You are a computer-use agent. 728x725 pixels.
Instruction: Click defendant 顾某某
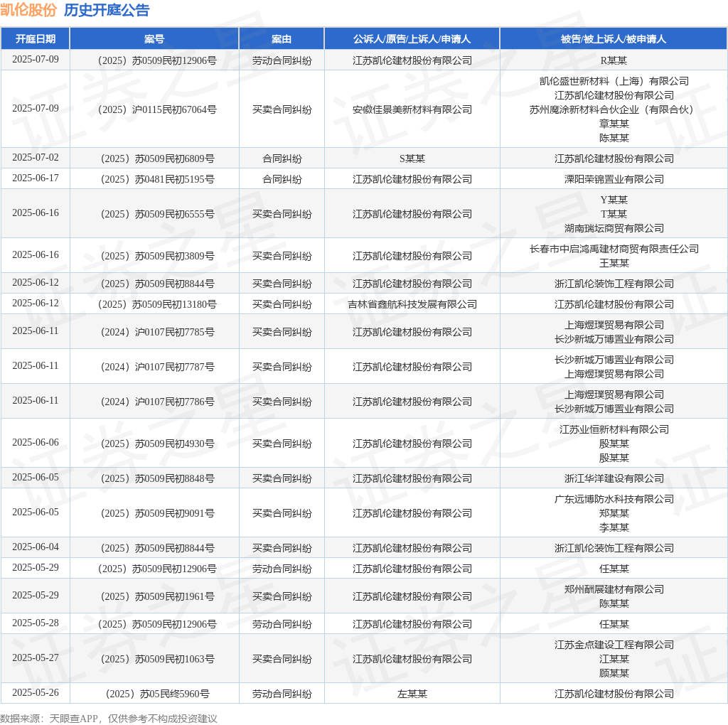614,674
